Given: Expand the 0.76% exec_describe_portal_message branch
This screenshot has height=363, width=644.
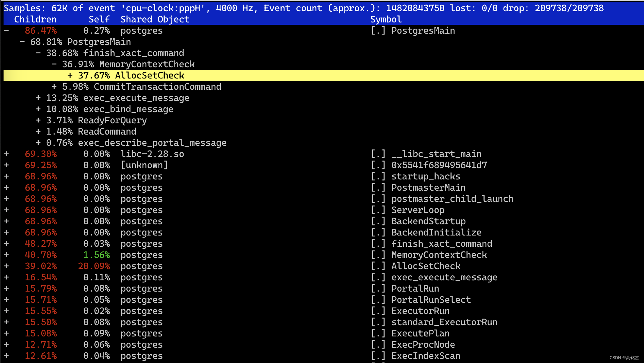Looking at the screenshot, I should [x=38, y=143].
